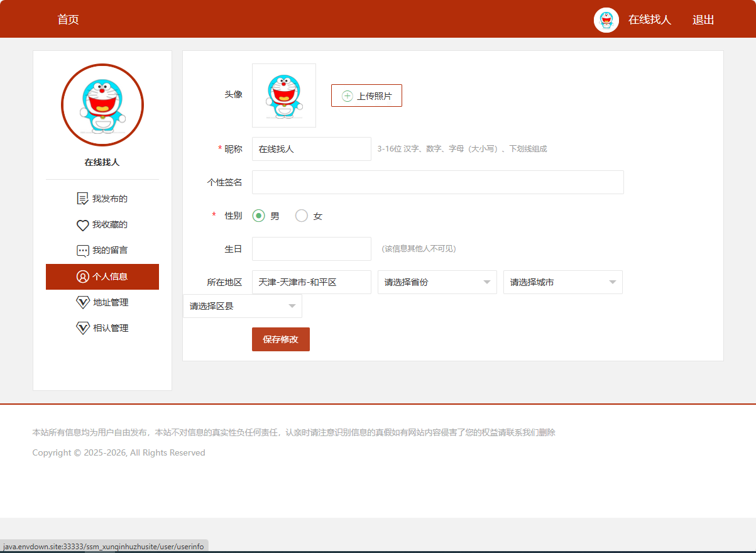Select the 女 gender radio button
Image resolution: width=756 pixels, height=553 pixels.
pyautogui.click(x=301, y=215)
